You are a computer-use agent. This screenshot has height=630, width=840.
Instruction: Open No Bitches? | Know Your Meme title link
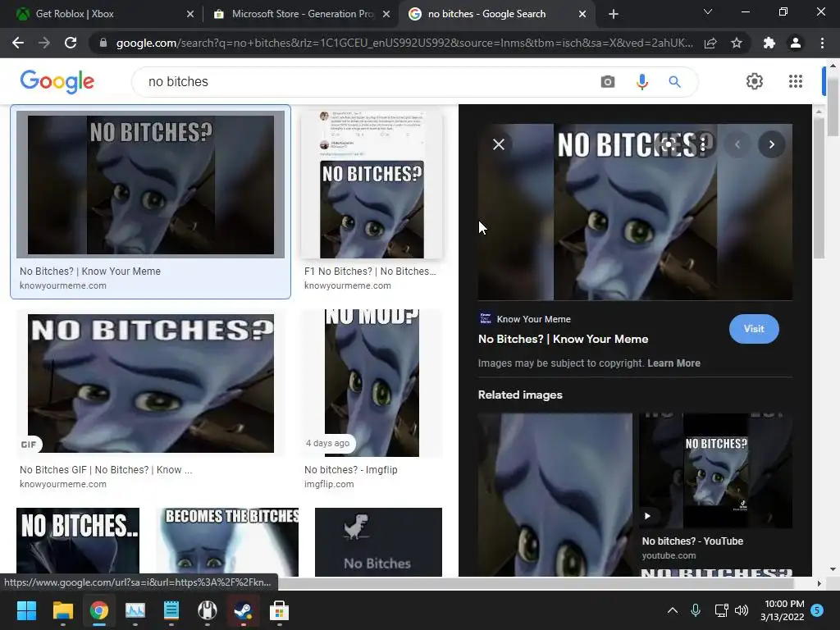(x=563, y=339)
